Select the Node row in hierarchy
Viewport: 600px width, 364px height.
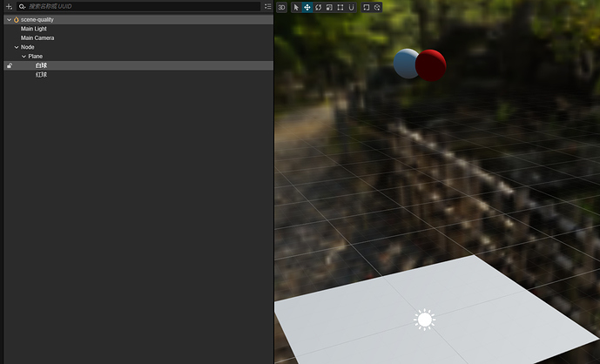tap(138, 47)
